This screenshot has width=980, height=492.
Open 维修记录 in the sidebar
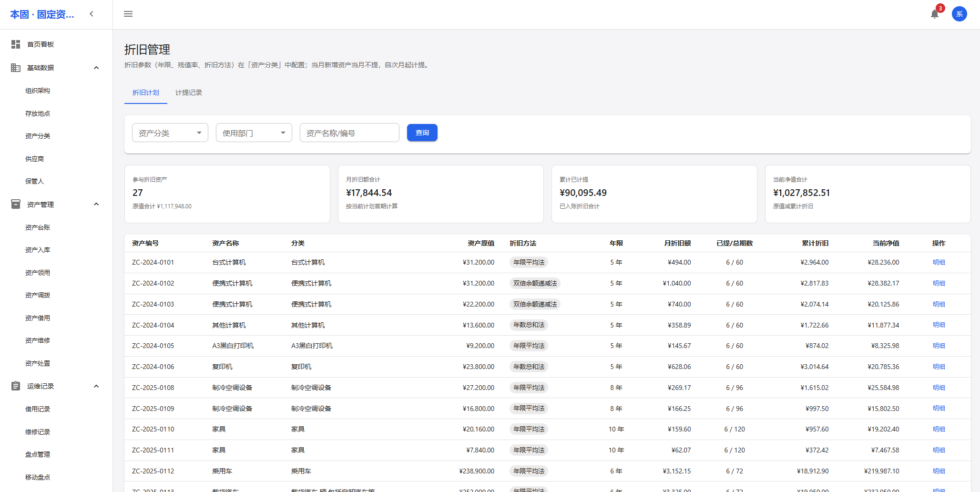tap(38, 432)
